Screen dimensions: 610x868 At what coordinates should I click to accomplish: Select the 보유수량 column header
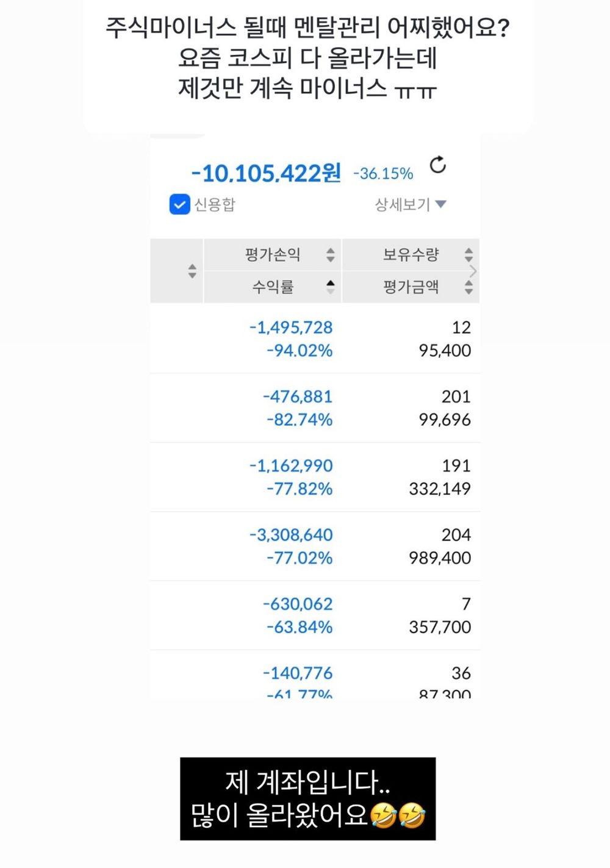point(411,254)
